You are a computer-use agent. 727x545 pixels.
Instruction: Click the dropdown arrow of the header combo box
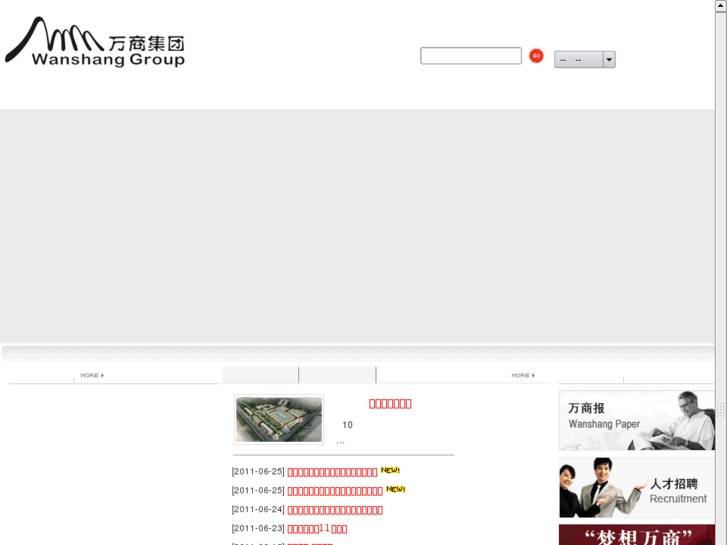coord(609,59)
